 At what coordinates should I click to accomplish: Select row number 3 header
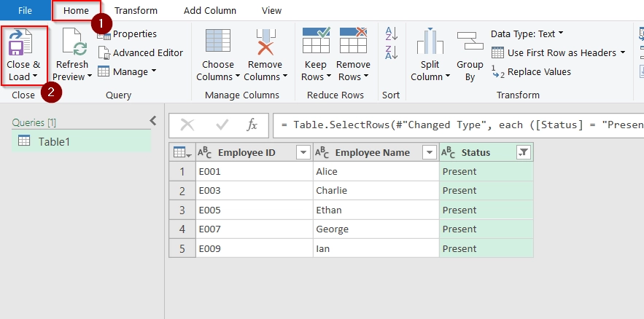tap(182, 210)
